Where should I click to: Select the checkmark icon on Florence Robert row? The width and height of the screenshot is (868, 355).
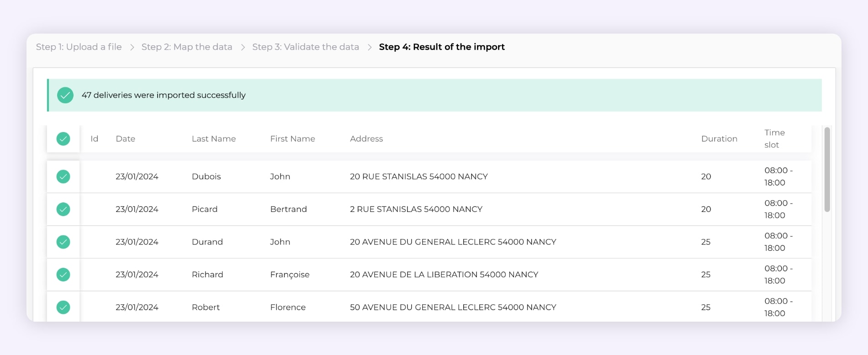click(x=64, y=307)
